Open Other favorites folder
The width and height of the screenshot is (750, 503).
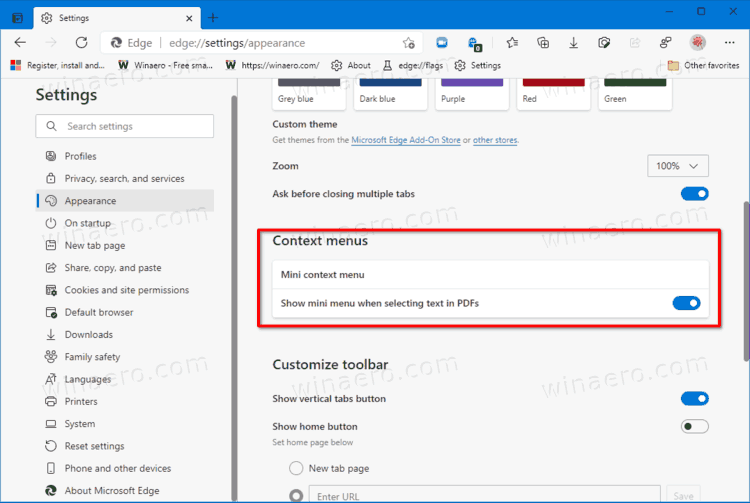click(703, 65)
